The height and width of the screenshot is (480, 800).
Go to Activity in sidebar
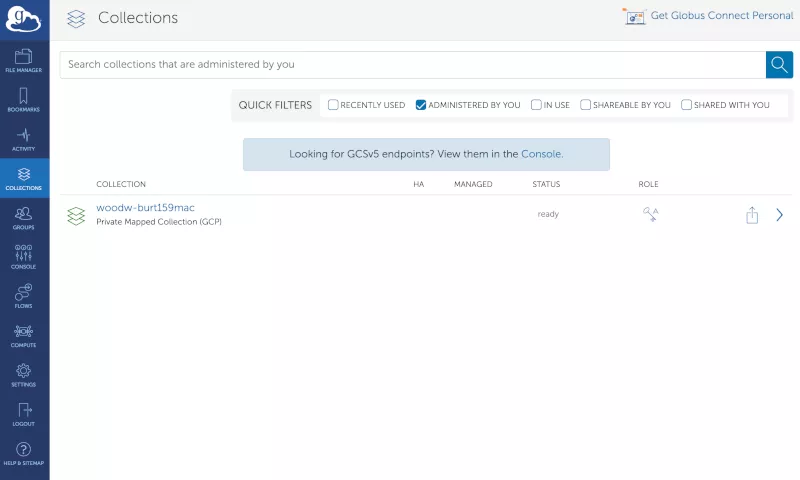pos(23,139)
